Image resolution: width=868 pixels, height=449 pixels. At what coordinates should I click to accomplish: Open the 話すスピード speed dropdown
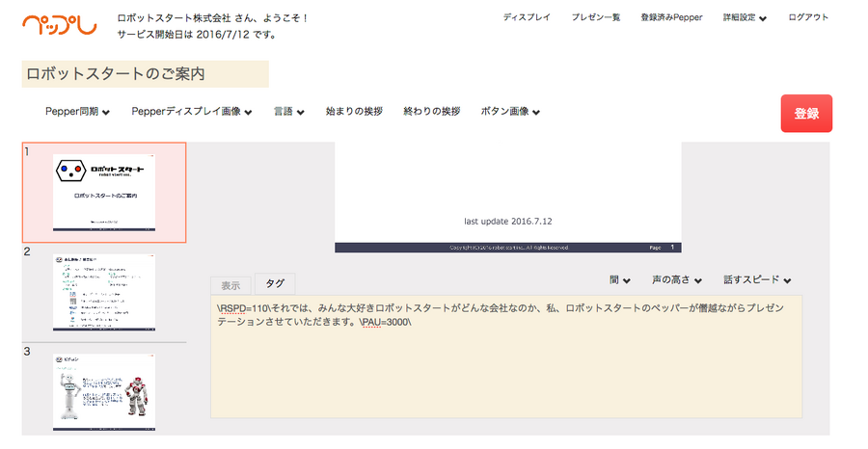click(x=757, y=280)
